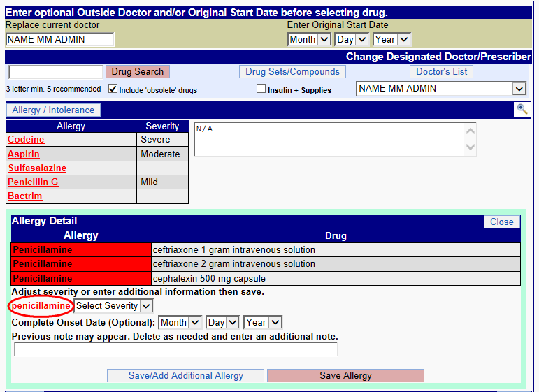Screen dimensions: 539x392
Task: Open the original start date Year dropdown
Action: click(x=392, y=40)
